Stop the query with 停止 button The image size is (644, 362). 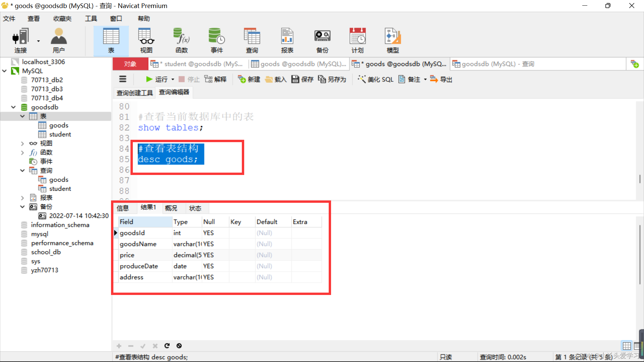pyautogui.click(x=189, y=79)
